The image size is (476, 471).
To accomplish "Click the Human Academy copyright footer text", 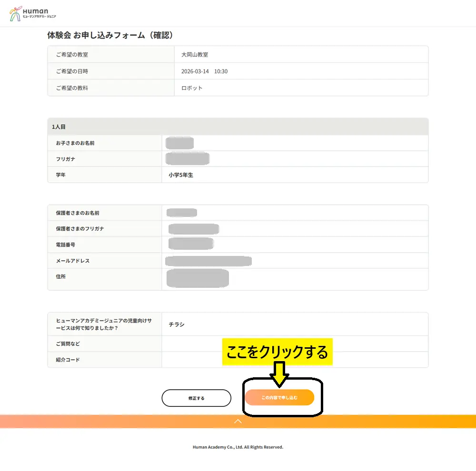I will tap(238, 447).
